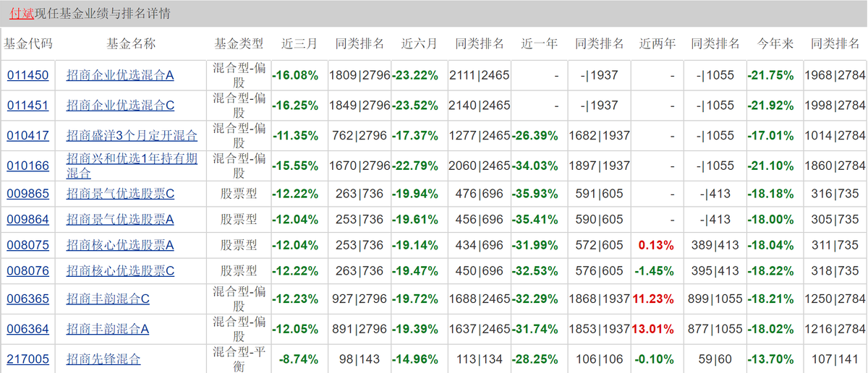The image size is (868, 373).
Task: Select the -11.35% three-month value
Action: [x=295, y=136]
